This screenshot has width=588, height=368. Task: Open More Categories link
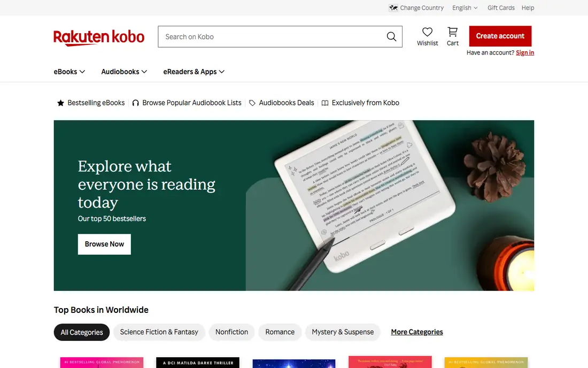416,332
